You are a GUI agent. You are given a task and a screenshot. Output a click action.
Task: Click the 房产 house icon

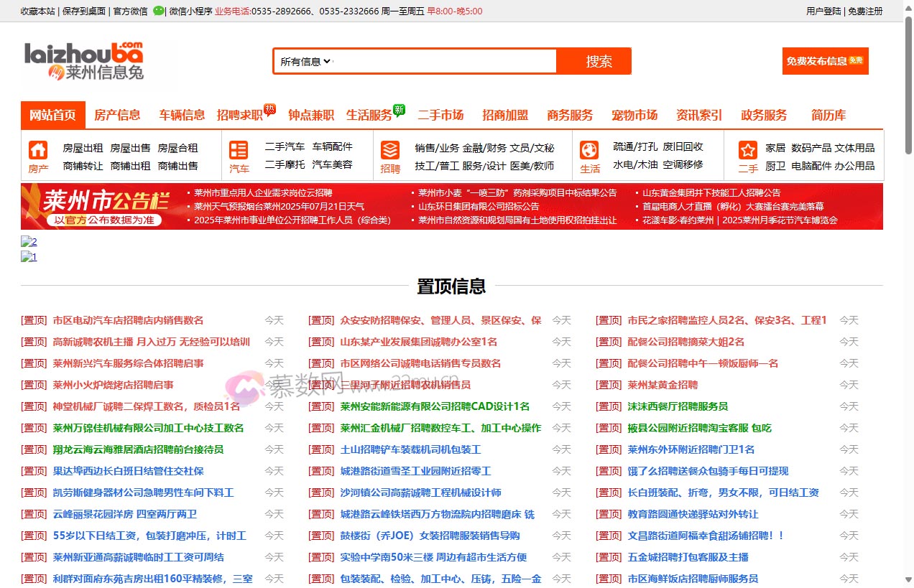pos(38,151)
